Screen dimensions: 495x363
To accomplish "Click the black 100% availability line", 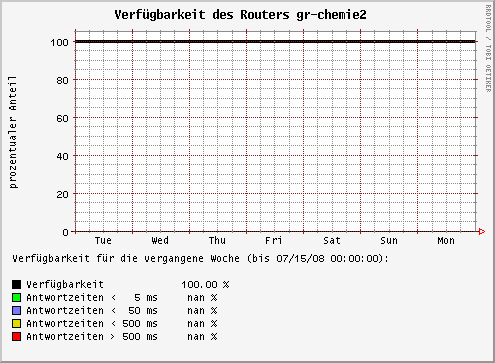I will pos(276,42).
